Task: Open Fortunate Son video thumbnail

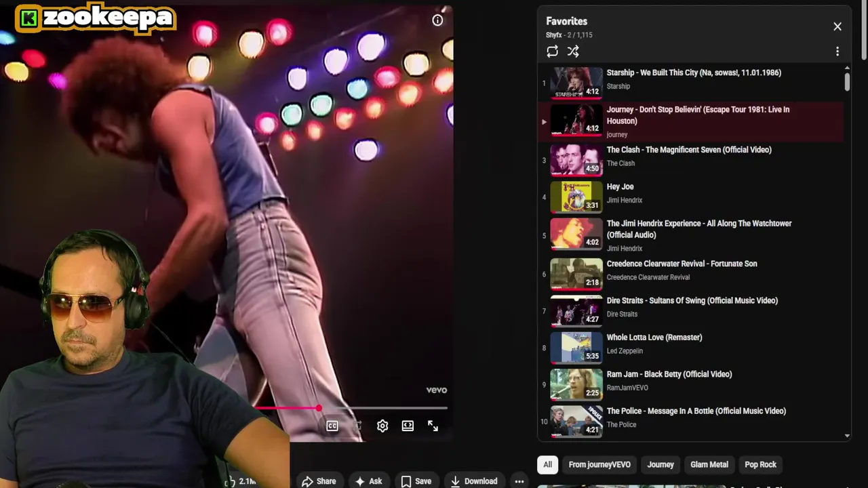Action: click(576, 274)
